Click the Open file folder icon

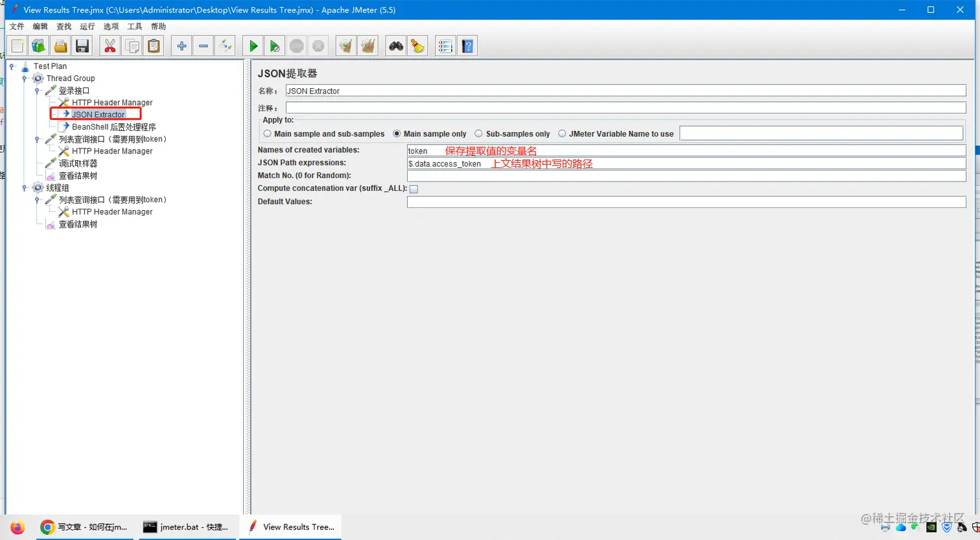(60, 46)
